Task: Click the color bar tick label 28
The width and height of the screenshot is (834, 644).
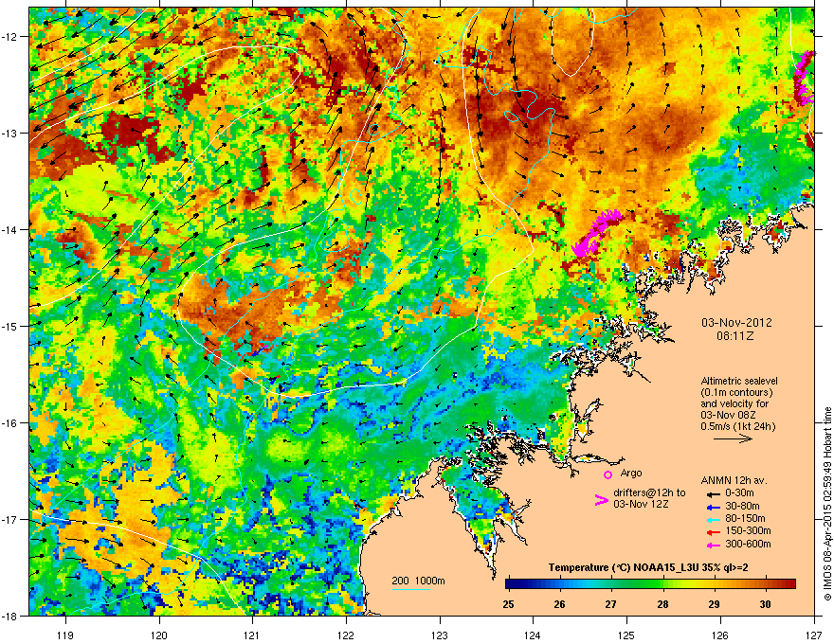Action: point(662,604)
